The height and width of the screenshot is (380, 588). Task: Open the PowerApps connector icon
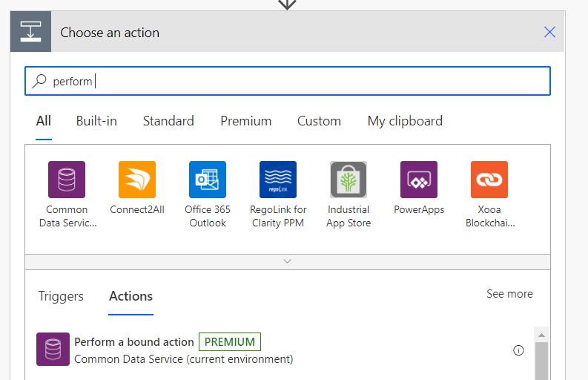pyautogui.click(x=419, y=180)
